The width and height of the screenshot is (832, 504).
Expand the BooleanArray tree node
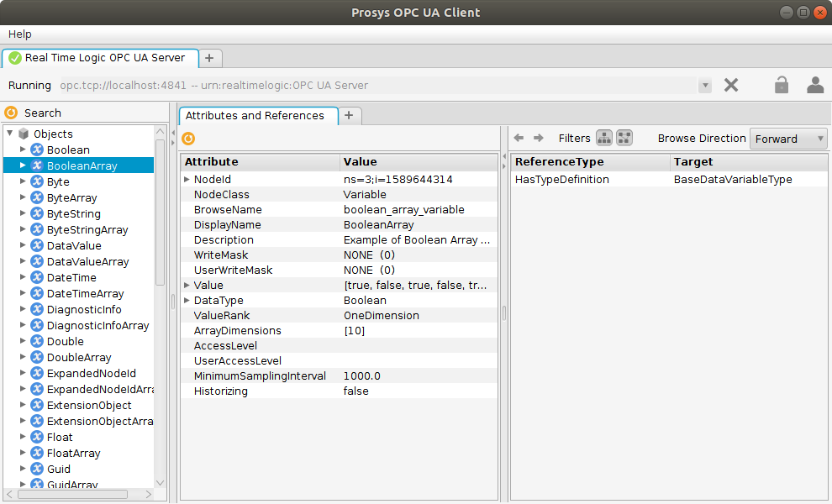(23, 165)
